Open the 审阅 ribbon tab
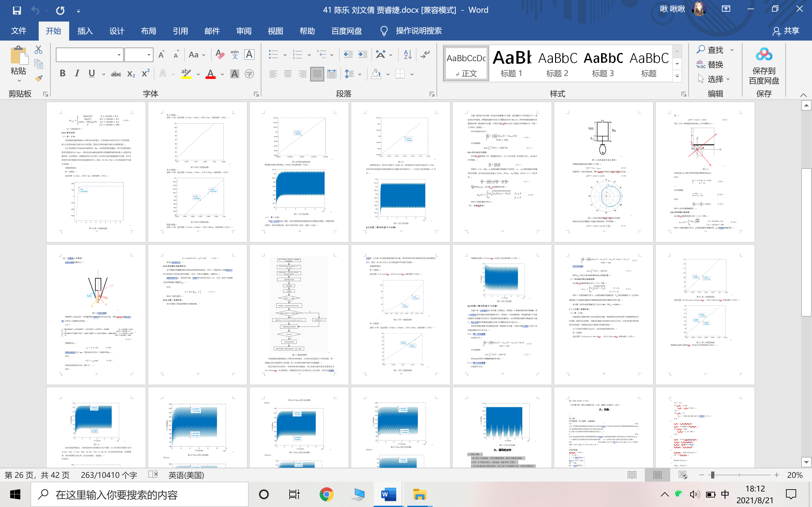Screen dimensions: 812x507 pyautogui.click(x=244, y=31)
